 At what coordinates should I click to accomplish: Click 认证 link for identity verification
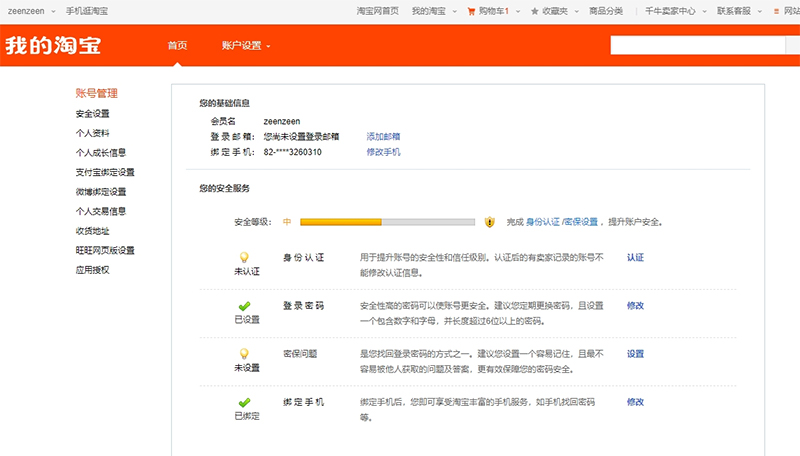tap(635, 258)
